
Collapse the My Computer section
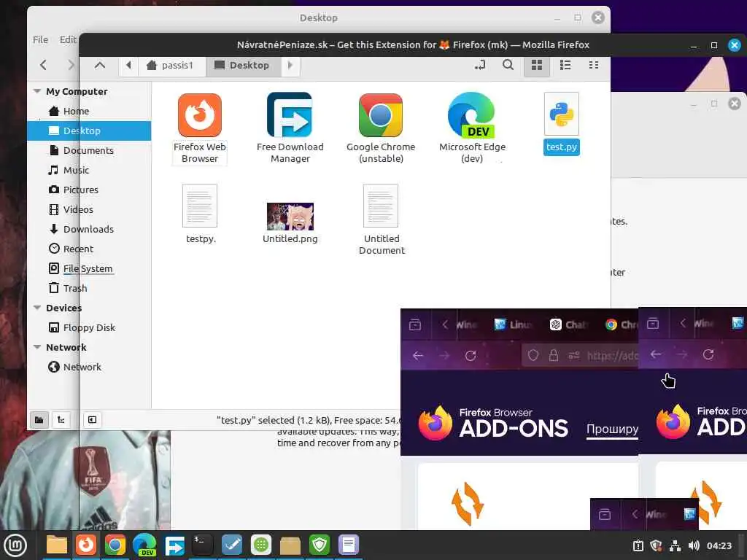pos(37,91)
